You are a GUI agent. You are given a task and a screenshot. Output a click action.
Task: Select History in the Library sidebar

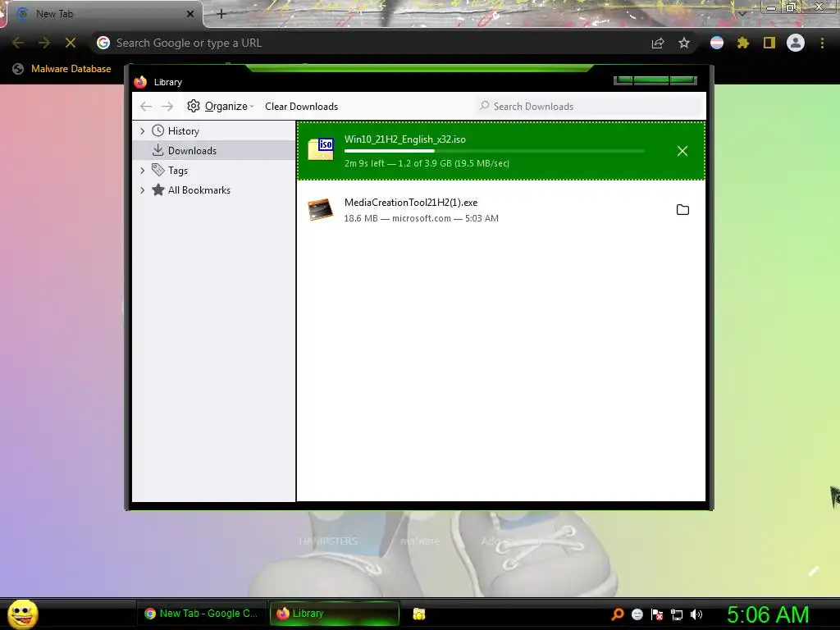[183, 130]
